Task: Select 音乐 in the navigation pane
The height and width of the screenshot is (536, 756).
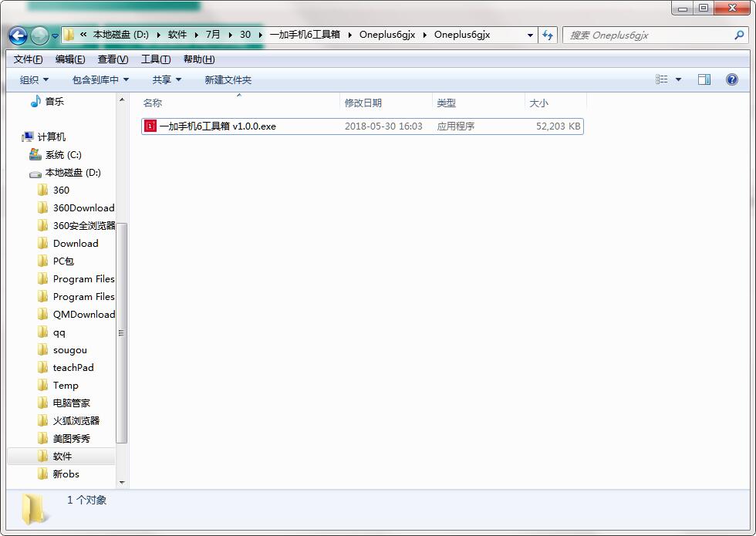Action: (x=47, y=101)
